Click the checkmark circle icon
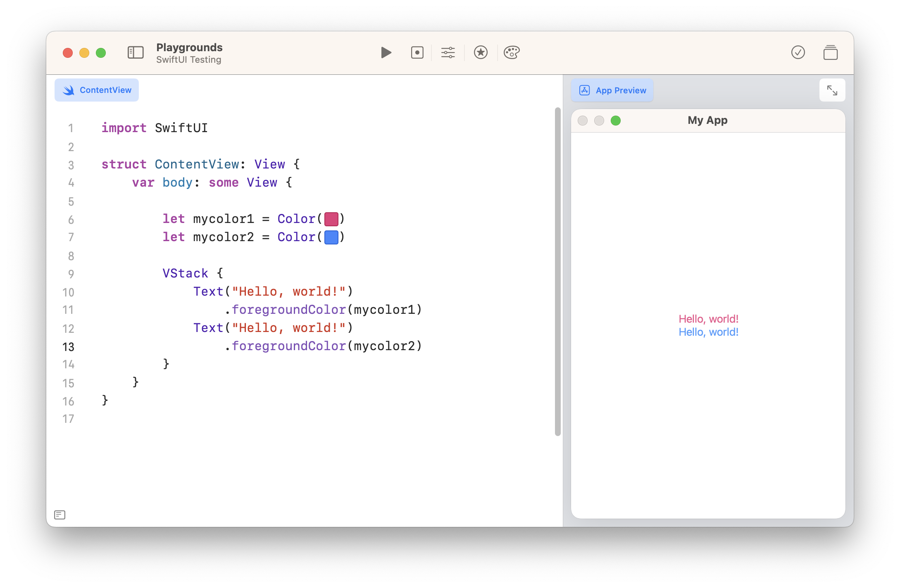 pos(798,52)
